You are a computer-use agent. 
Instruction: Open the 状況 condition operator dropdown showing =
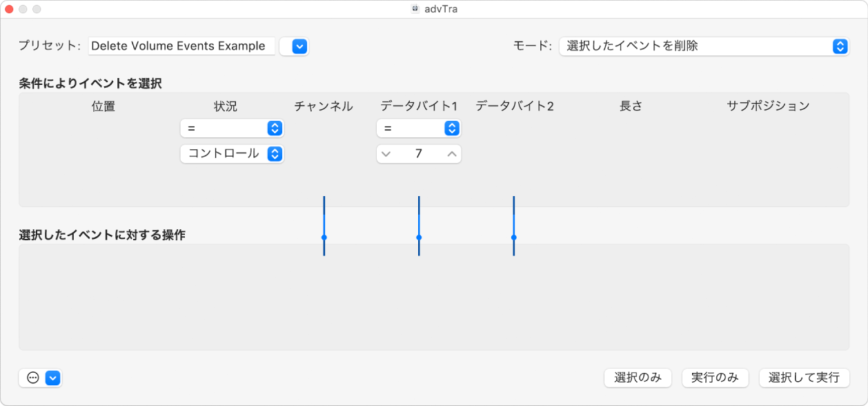232,128
